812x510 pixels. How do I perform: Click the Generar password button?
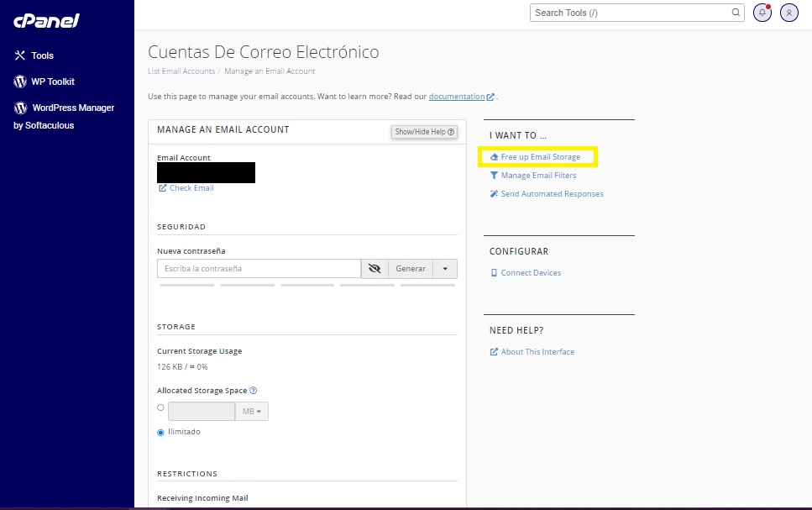coord(411,269)
